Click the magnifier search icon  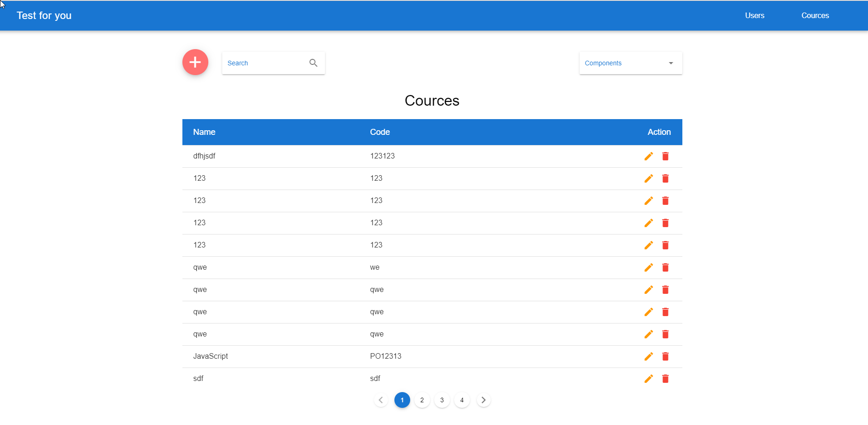[313, 63]
